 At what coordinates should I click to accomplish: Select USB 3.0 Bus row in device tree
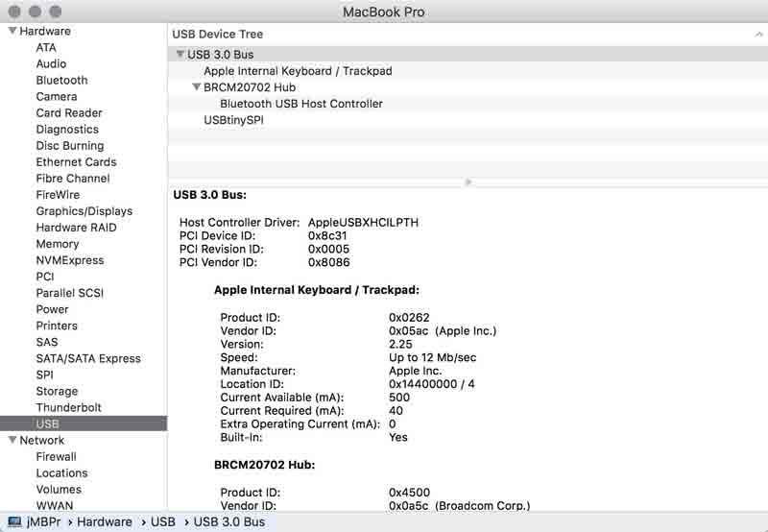pos(468,54)
